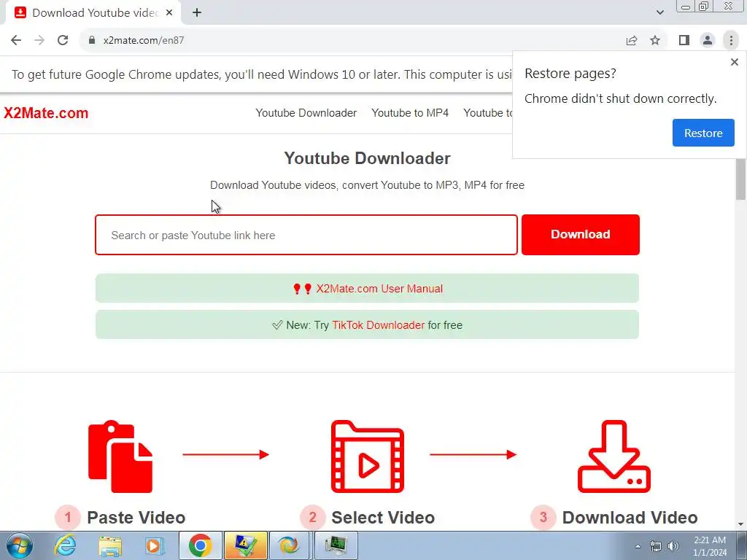Open the Edge icon in taskbar

coord(289,545)
